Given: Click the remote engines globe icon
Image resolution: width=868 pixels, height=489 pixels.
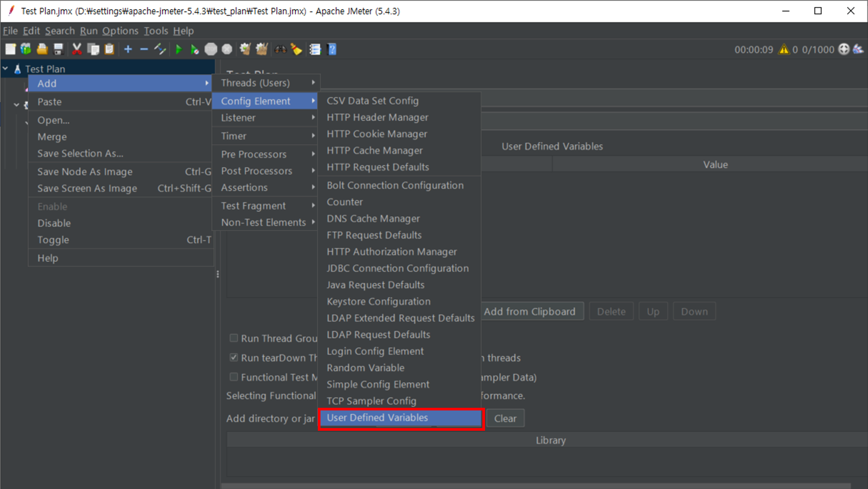Looking at the screenshot, I should click(844, 49).
